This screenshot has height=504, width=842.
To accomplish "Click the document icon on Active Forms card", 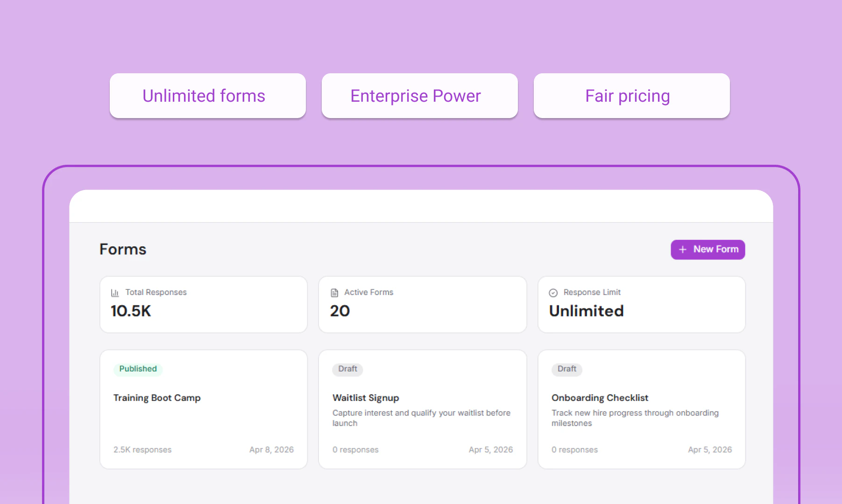I will 334,293.
